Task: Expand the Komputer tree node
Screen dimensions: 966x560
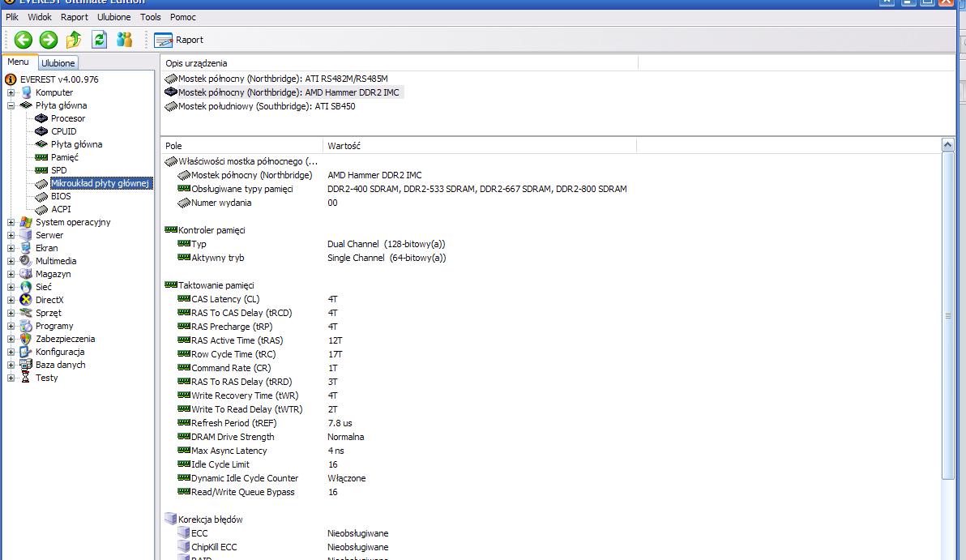Action: (11, 92)
